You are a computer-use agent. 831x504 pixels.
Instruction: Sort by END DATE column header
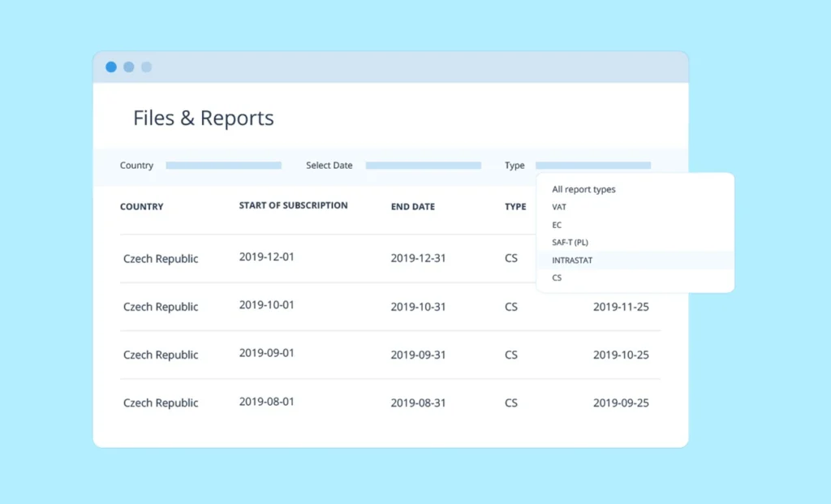point(412,207)
